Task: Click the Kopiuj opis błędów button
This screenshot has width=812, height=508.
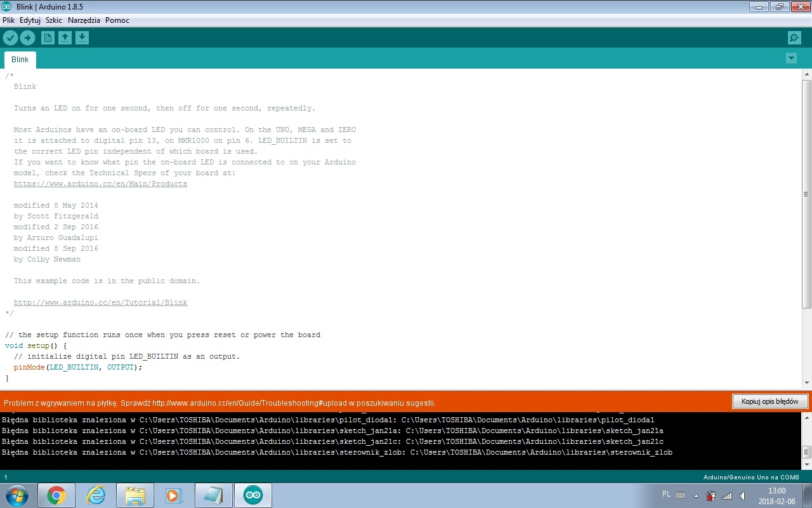Action: (x=770, y=401)
